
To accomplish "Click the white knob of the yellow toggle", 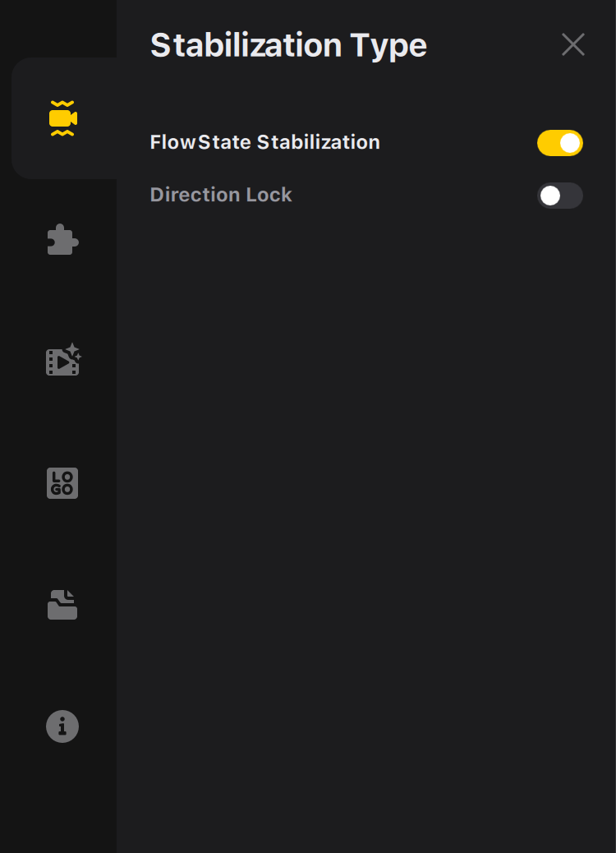I will pyautogui.click(x=570, y=143).
